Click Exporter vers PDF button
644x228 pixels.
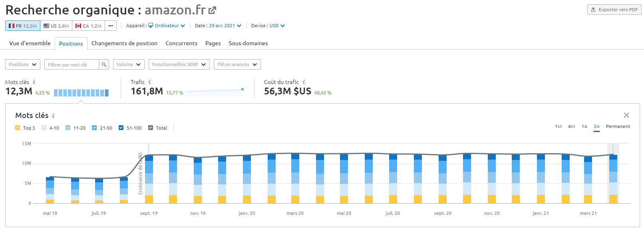(x=614, y=10)
